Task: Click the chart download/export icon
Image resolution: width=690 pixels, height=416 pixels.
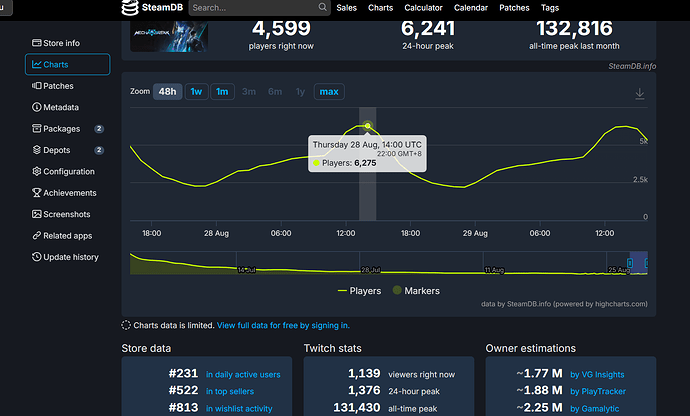Action: 640,94
